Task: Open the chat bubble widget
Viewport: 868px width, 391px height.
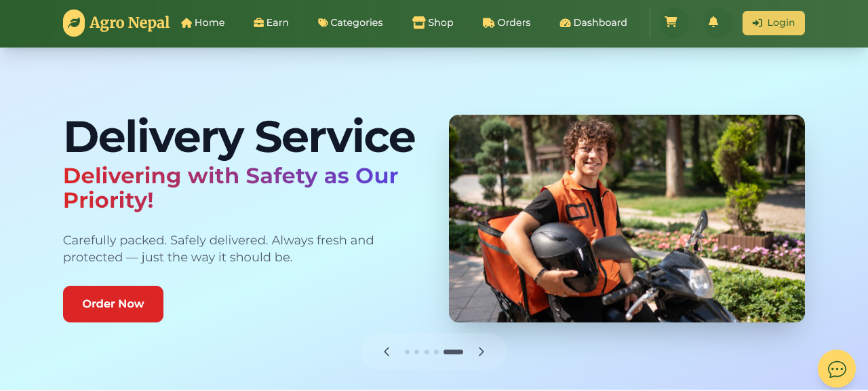Action: tap(837, 369)
